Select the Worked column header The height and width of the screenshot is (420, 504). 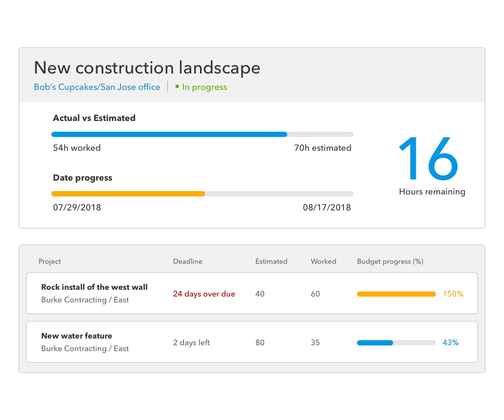click(323, 261)
